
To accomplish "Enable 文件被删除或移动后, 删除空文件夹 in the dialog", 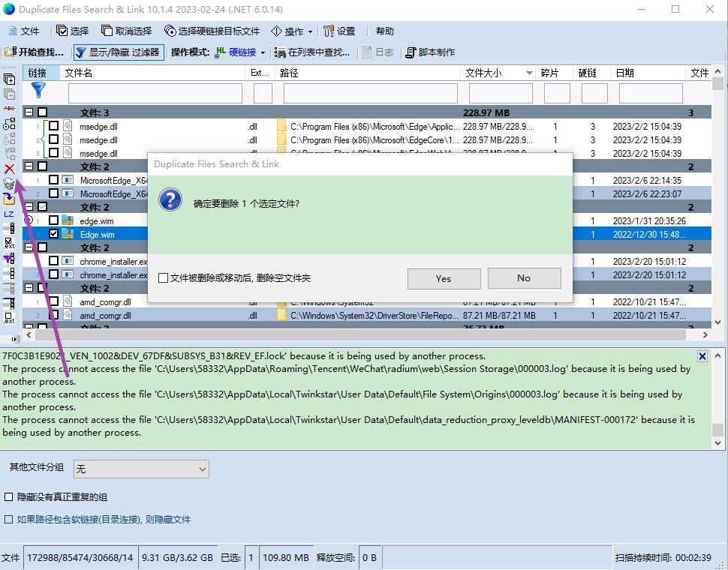I will click(163, 277).
